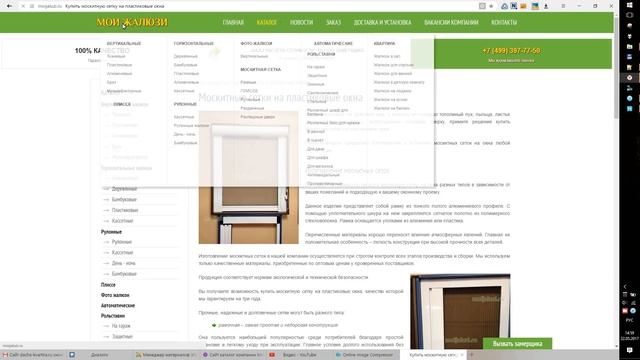This screenshot has width=640, height=360.
Task: Open День - ночь in the sidebar
Action: (x=123, y=263)
